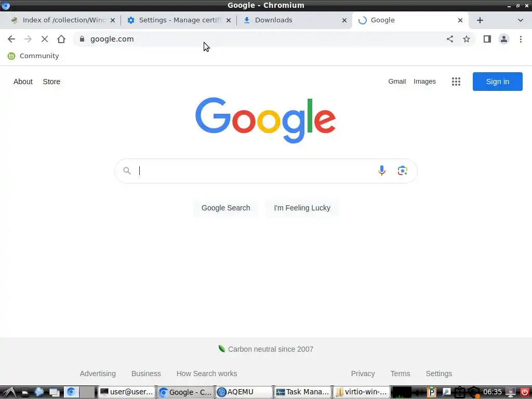Open the clipboard icon in system tray
This screenshot has height=399, width=532.
click(x=460, y=392)
